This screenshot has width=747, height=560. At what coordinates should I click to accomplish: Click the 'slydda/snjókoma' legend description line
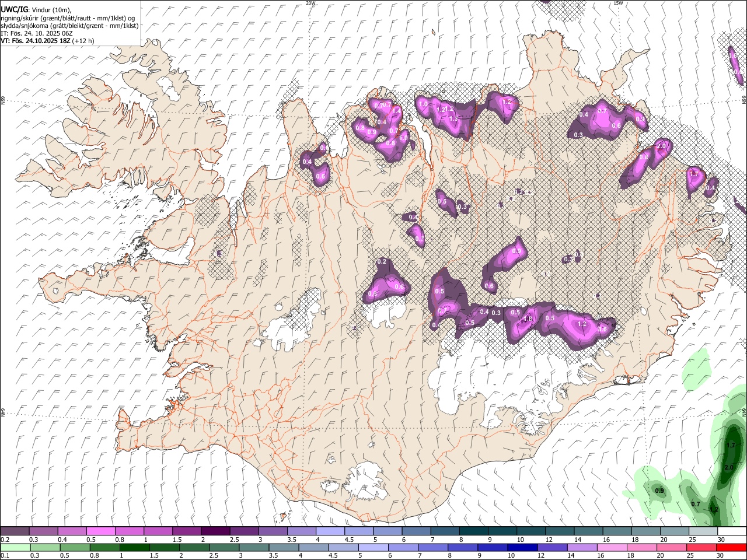[x=69, y=26]
